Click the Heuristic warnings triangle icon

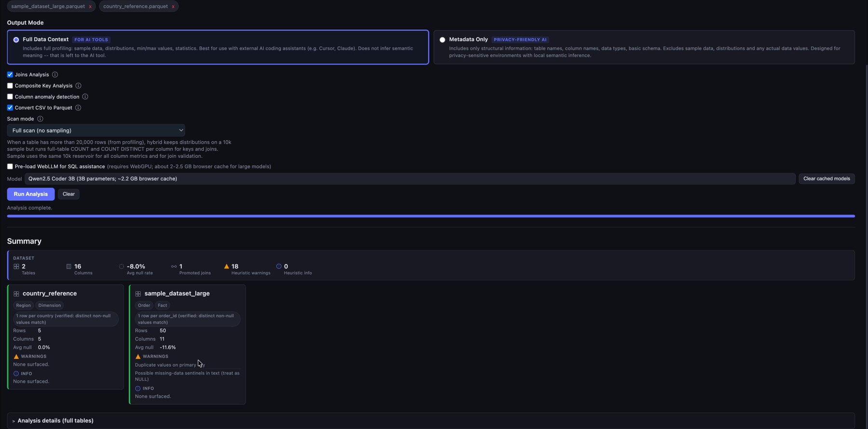coord(227,266)
